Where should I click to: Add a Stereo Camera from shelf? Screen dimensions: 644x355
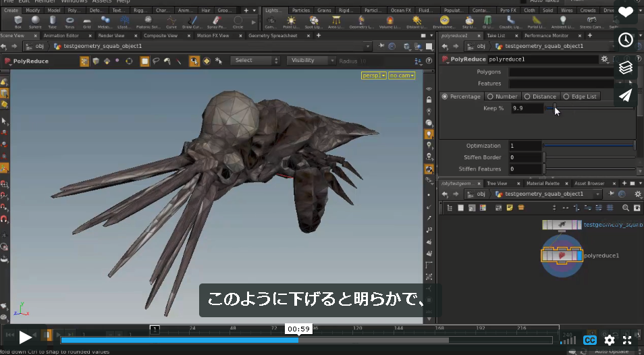click(592, 22)
